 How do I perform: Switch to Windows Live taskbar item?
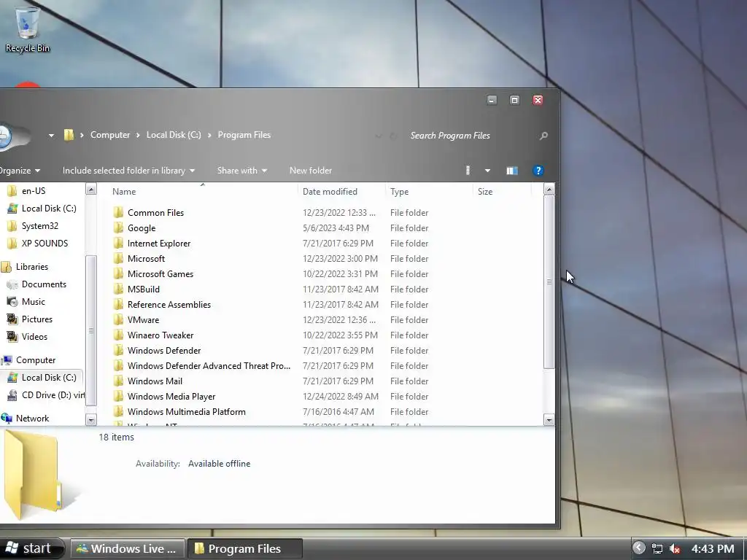click(x=127, y=548)
